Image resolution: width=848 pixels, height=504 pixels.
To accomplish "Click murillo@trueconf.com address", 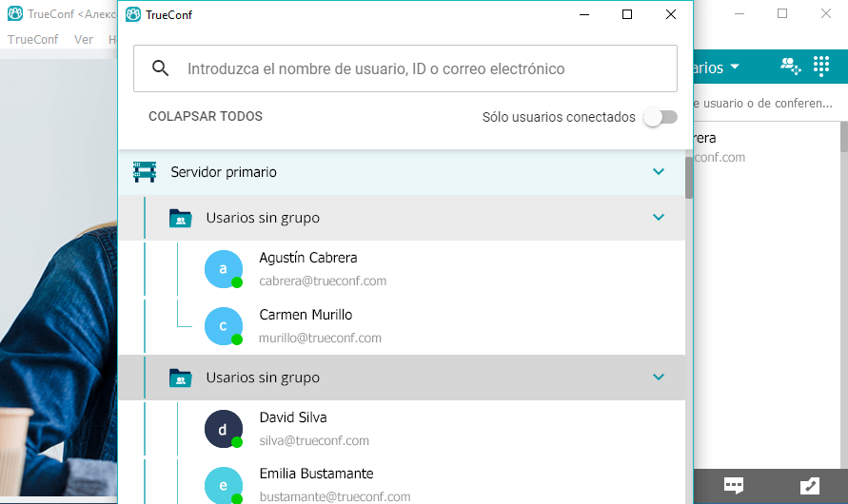I will point(320,339).
